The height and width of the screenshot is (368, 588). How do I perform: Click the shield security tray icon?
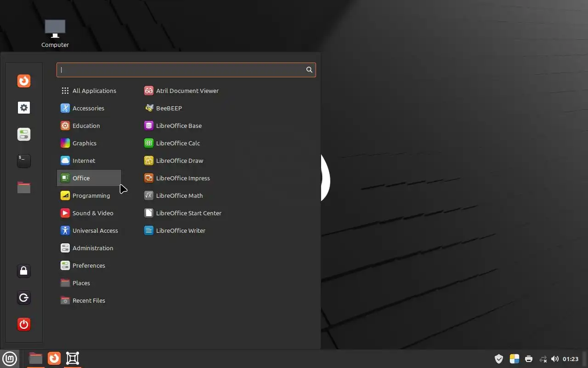(x=499, y=359)
